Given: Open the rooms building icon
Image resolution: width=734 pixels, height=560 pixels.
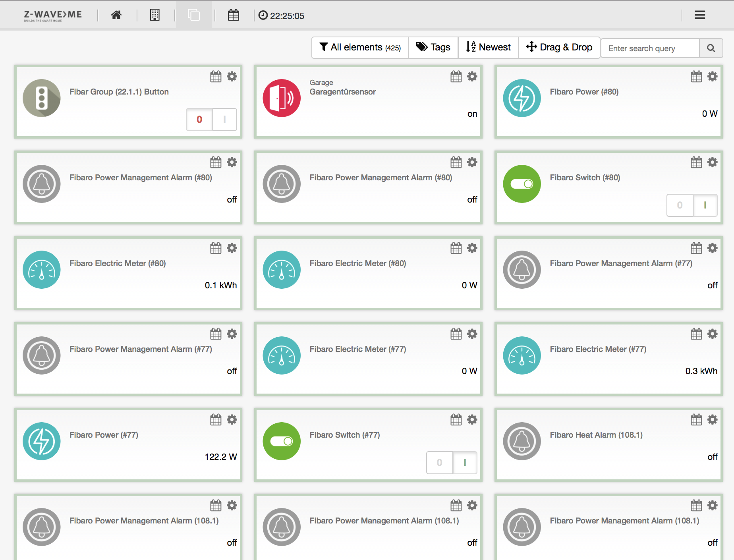Looking at the screenshot, I should (x=155, y=15).
